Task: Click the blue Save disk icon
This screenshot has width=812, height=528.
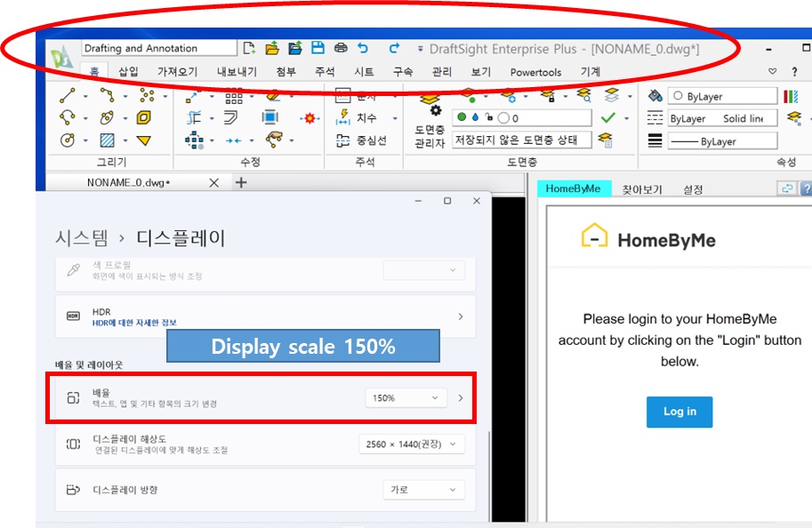Action: [318, 48]
